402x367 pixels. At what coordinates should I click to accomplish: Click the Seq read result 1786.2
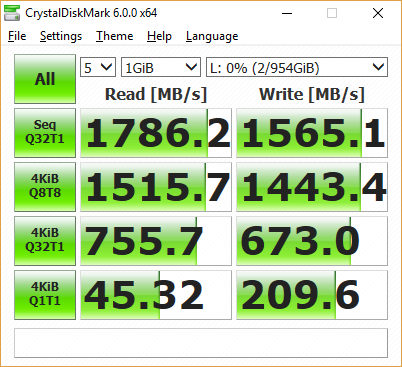[156, 133]
